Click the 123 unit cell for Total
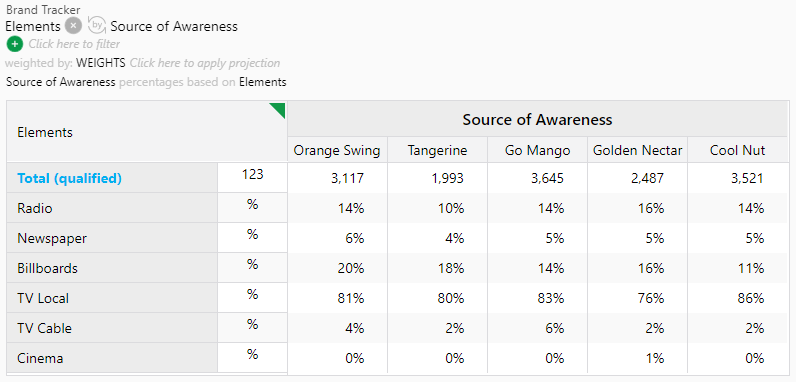796x382 pixels. point(252,178)
